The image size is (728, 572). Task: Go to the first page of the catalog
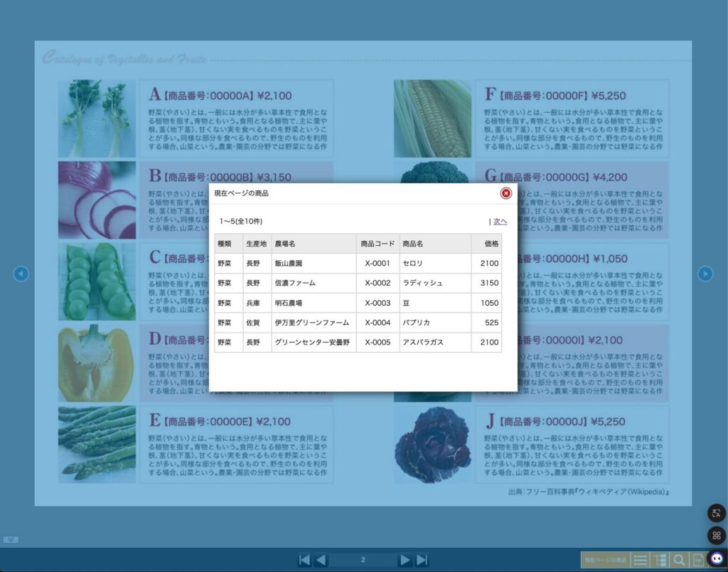[x=304, y=560]
